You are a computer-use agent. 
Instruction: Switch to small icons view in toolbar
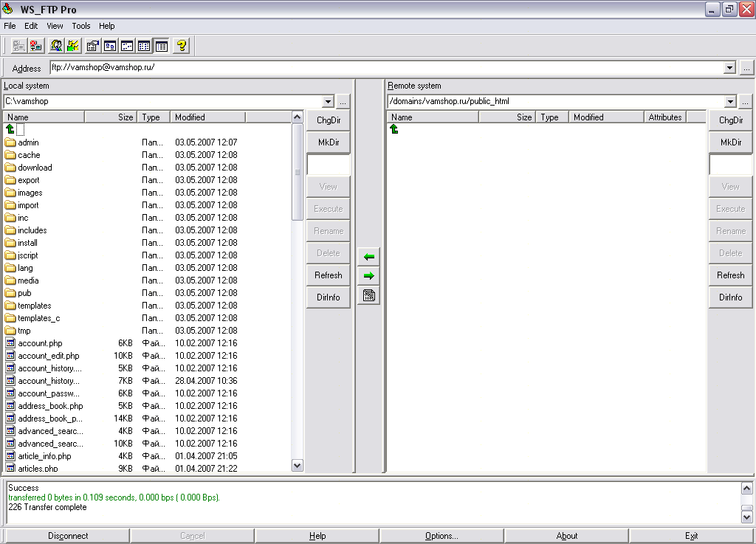pos(127,46)
